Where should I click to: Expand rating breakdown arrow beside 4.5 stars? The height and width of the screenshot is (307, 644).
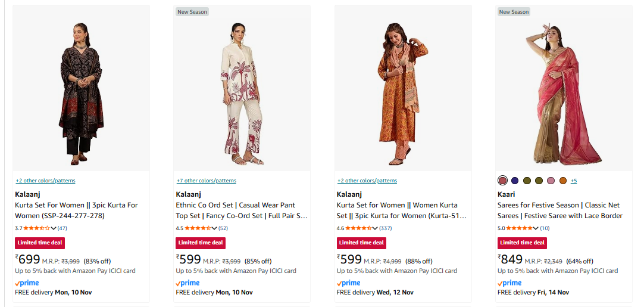(x=215, y=228)
